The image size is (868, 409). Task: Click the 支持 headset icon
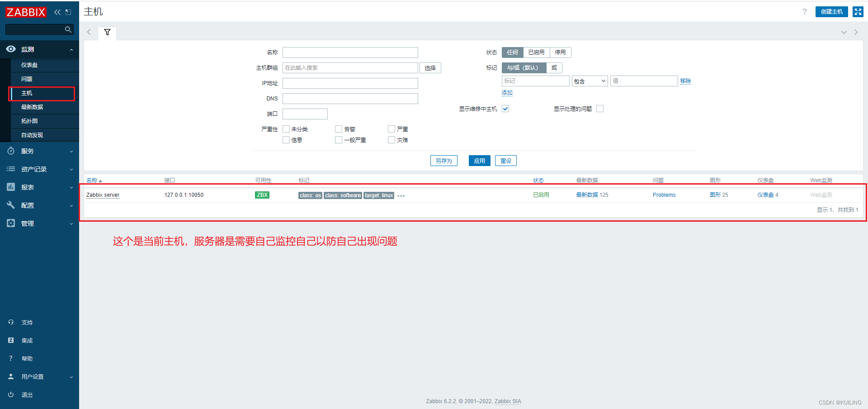point(11,322)
